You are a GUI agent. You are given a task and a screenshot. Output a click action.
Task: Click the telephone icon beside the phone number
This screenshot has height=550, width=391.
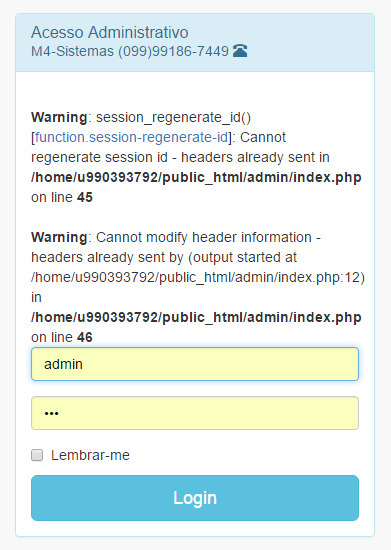click(240, 51)
